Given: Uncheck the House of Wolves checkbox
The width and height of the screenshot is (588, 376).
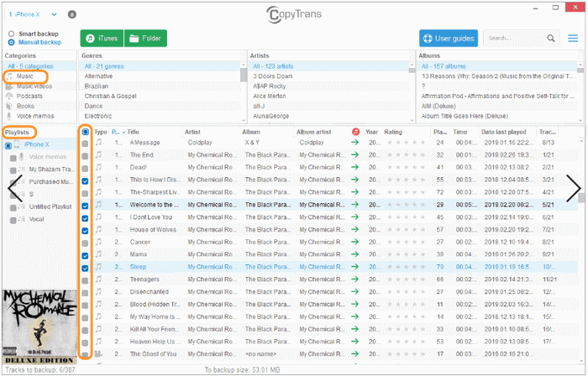Looking at the screenshot, I should click(x=85, y=231).
